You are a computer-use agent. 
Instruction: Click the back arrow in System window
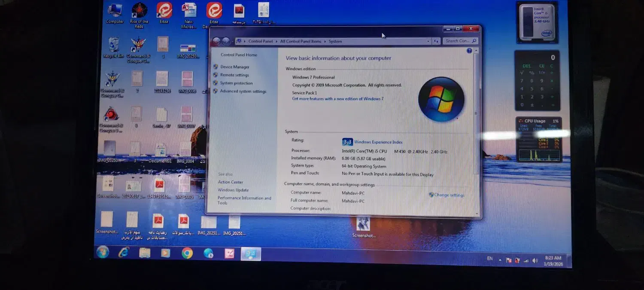(x=217, y=41)
